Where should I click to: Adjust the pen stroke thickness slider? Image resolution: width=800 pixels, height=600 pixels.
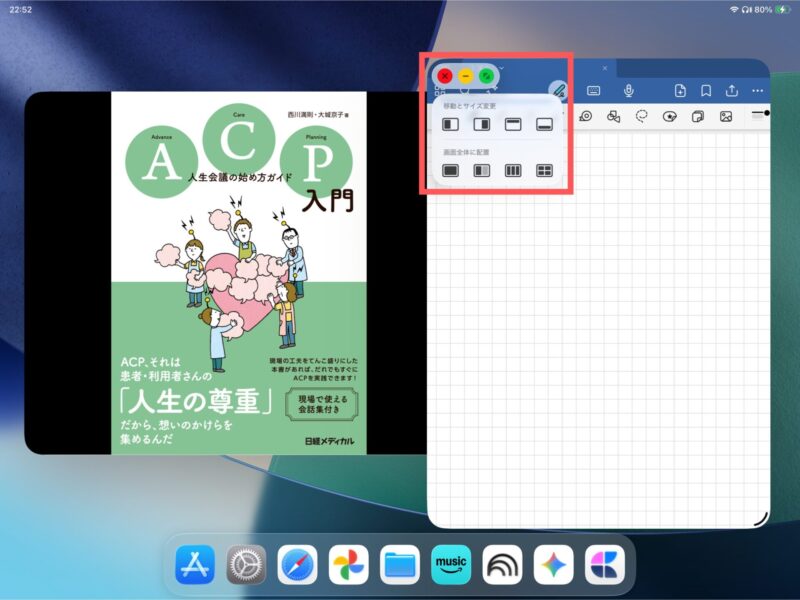[765, 114]
